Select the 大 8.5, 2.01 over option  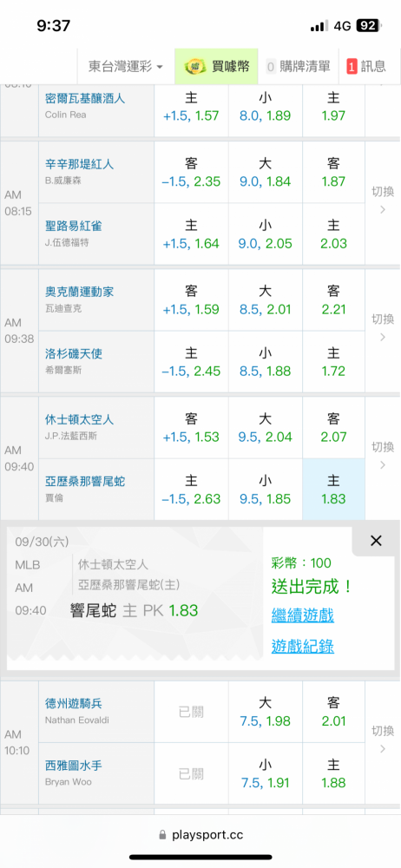coord(266,300)
